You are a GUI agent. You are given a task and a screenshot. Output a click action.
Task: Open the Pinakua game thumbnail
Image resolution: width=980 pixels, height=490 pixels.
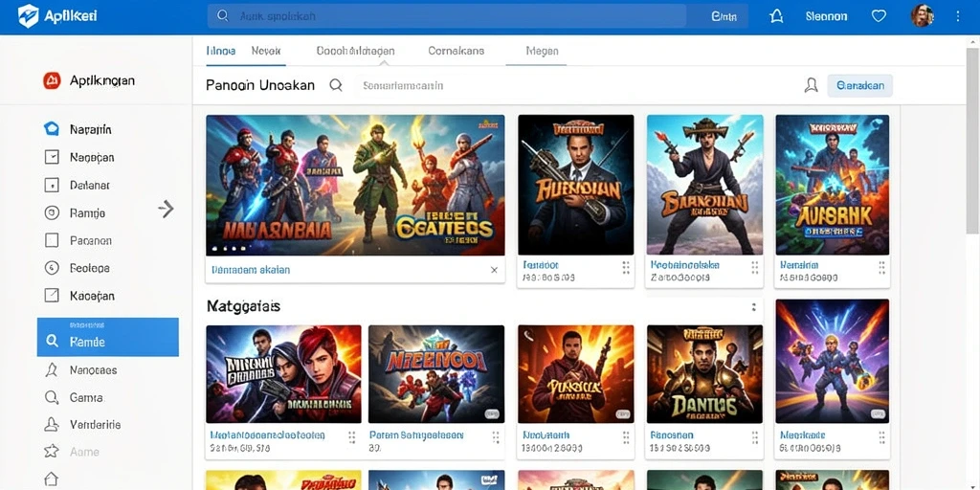tap(575, 374)
